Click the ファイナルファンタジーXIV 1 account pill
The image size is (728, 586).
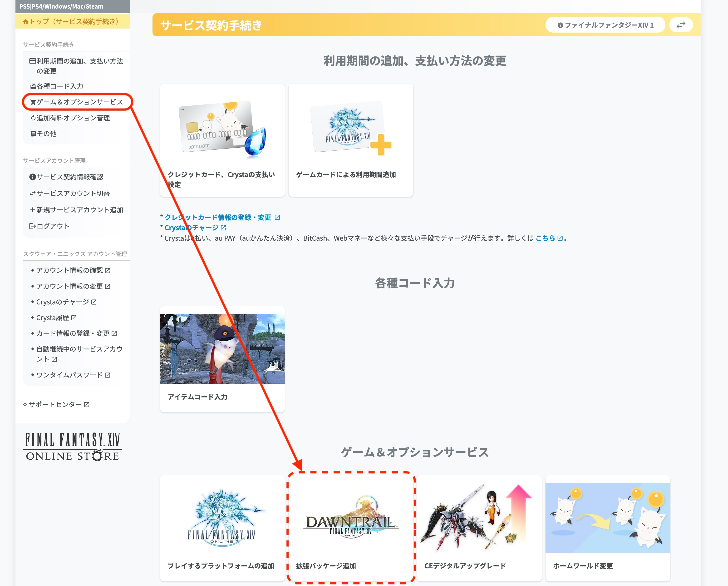tap(605, 25)
